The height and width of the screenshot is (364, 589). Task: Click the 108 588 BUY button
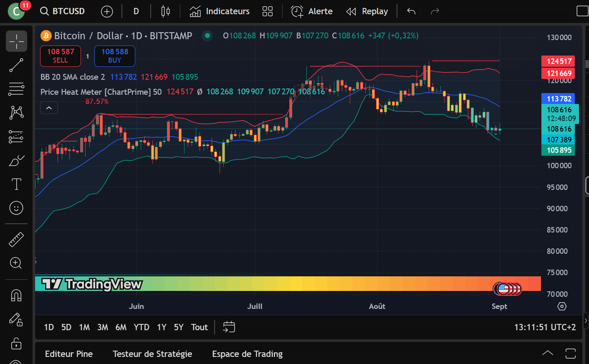115,56
